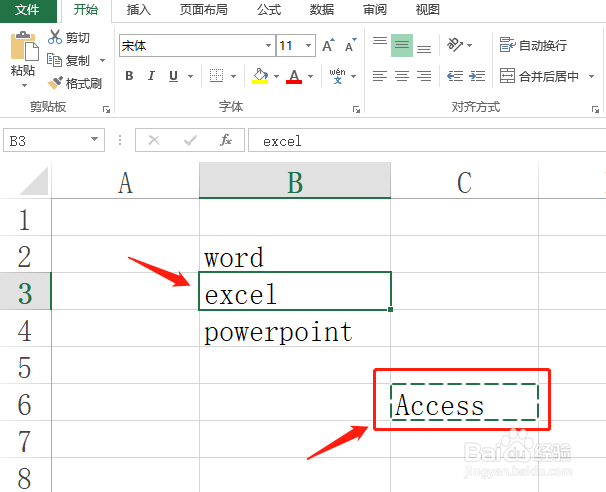The width and height of the screenshot is (606, 492).
Task: Expand merge and center dropdown arrow
Action: [591, 76]
